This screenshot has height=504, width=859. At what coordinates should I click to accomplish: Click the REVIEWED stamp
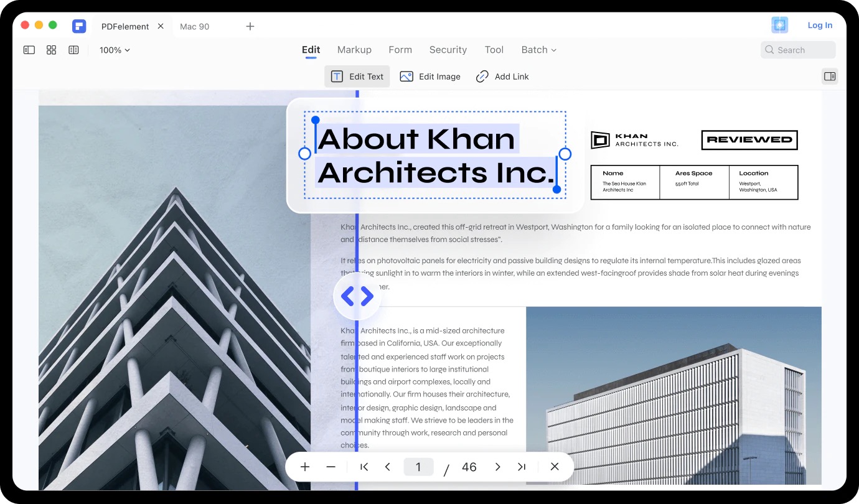[749, 140]
